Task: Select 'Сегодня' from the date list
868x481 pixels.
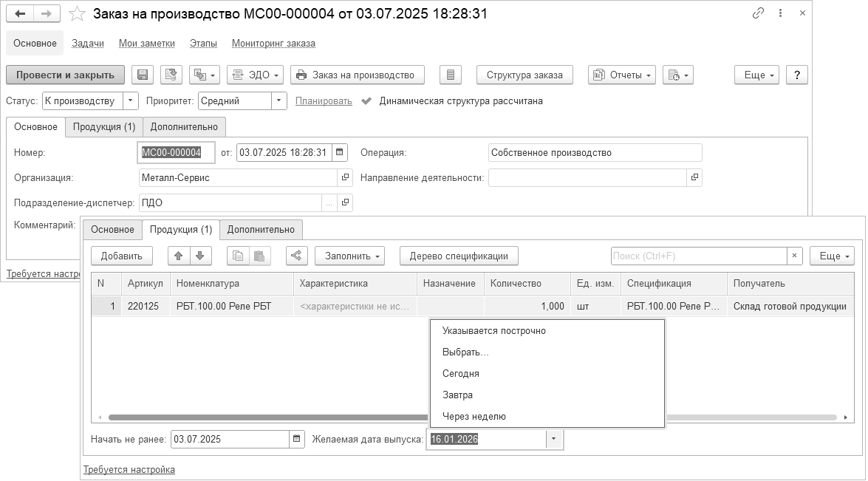Action: (461, 373)
